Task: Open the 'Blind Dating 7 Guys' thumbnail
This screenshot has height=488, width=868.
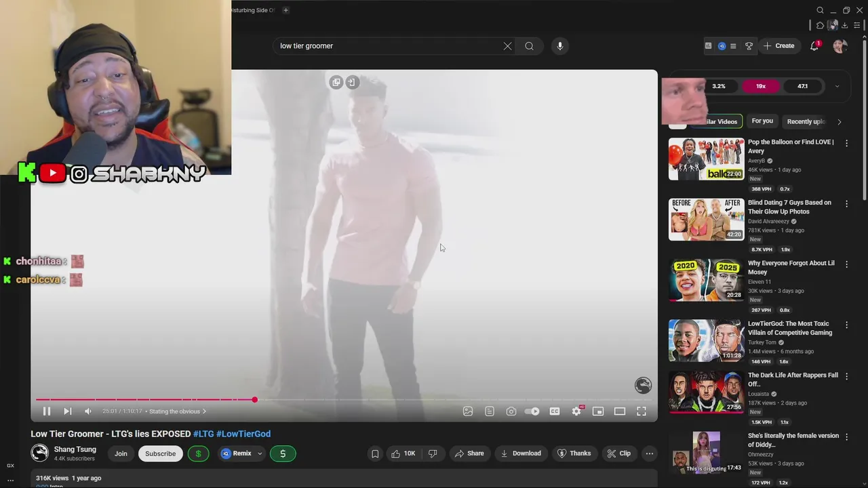Action: [x=706, y=220]
